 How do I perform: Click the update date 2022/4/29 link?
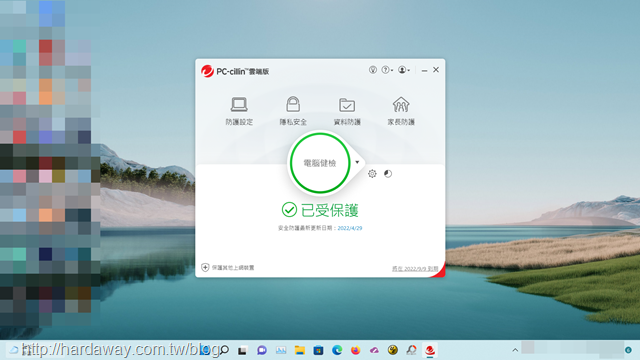click(x=350, y=228)
